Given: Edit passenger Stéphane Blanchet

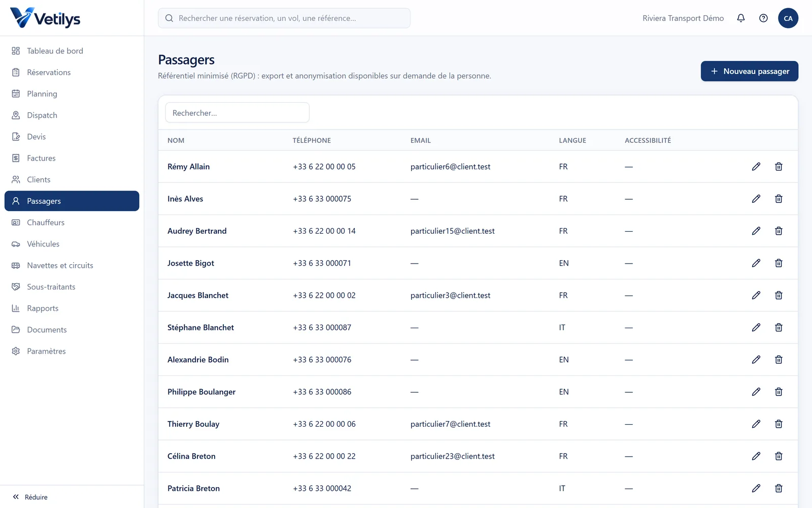Looking at the screenshot, I should point(756,328).
